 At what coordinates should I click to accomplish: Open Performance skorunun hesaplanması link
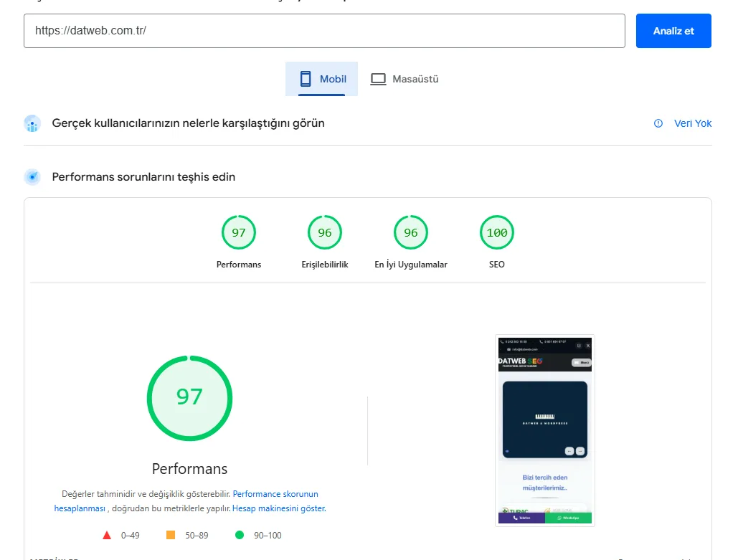pyautogui.click(x=275, y=494)
